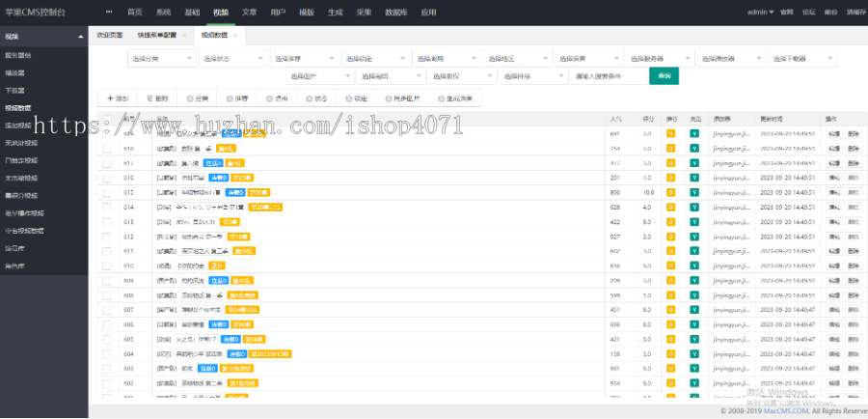The width and height of the screenshot is (868, 419).
Task: Click the search condition input field
Action: pos(609,76)
